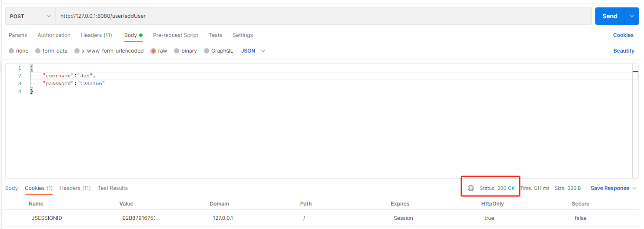Click the Beautify link
Screen dimensions: 644x229
point(624,51)
